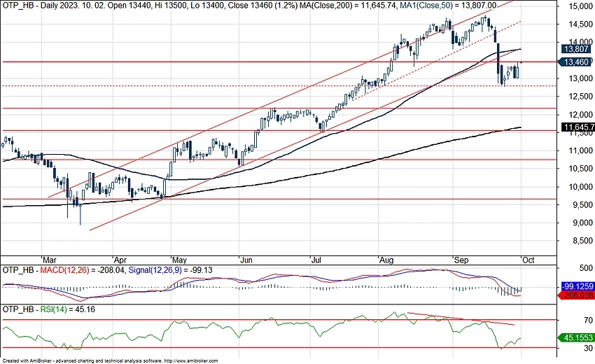
Task: Click the red -208.038 MACD value tag
Action: tap(578, 296)
